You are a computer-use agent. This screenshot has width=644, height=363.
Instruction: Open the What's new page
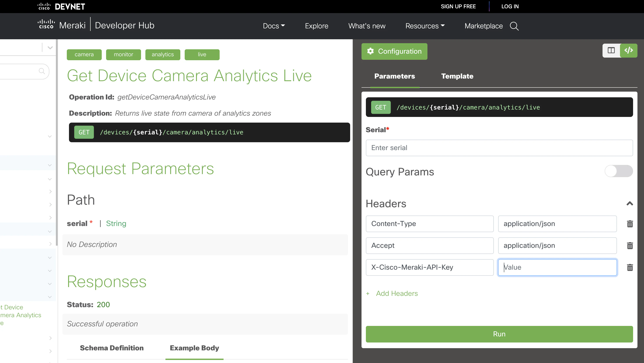pos(367,26)
